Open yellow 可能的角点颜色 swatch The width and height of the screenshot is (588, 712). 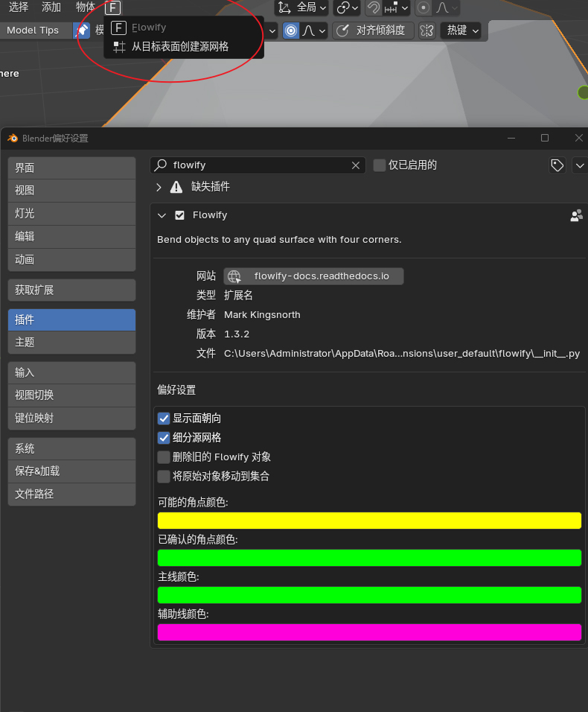click(369, 521)
